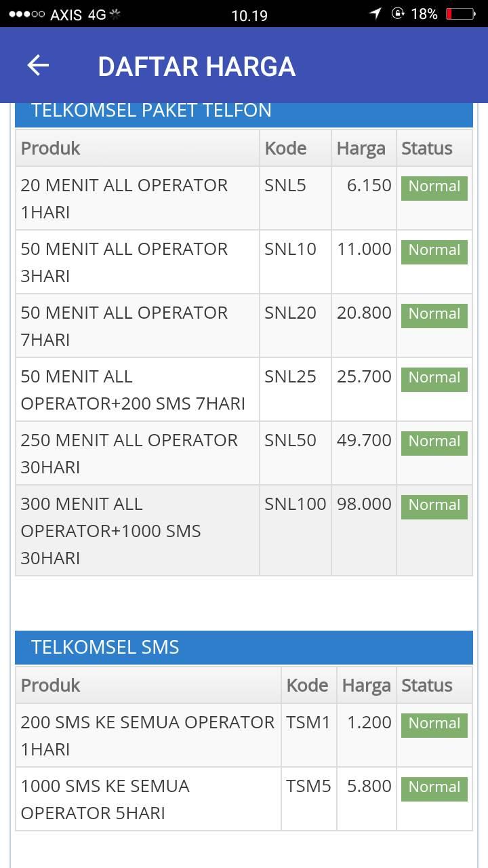Tap Normal status for SNL10

pos(434,250)
